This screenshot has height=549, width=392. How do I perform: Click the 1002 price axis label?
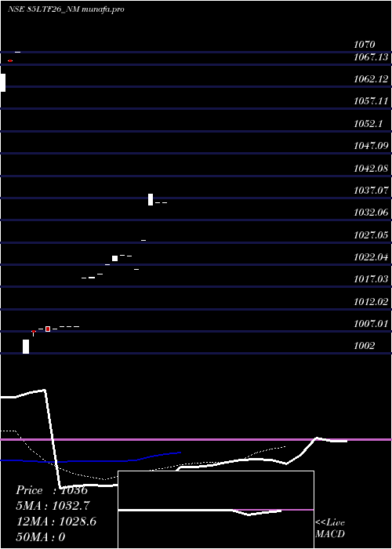(x=365, y=346)
